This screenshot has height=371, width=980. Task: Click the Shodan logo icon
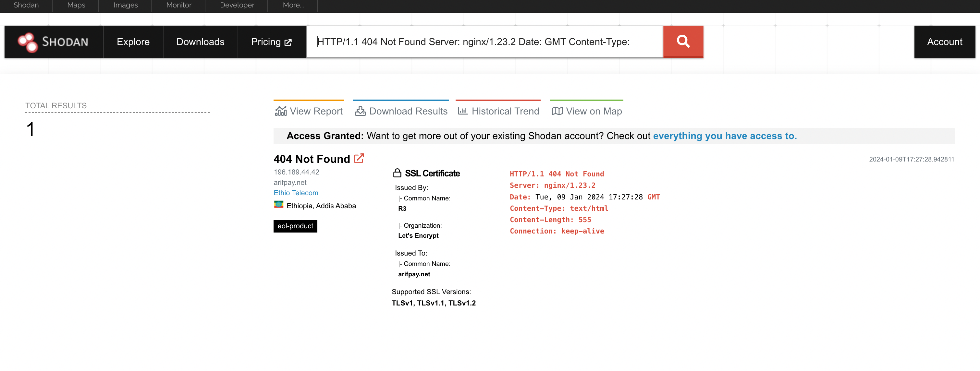point(27,42)
